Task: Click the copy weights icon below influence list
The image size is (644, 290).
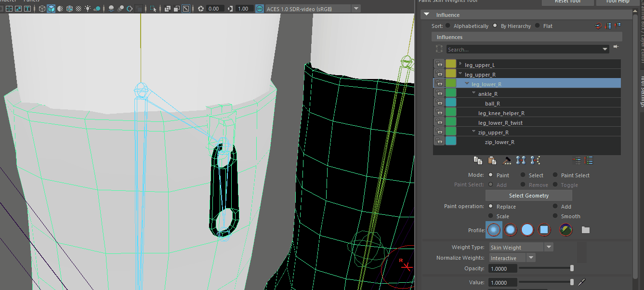Action: (478, 160)
